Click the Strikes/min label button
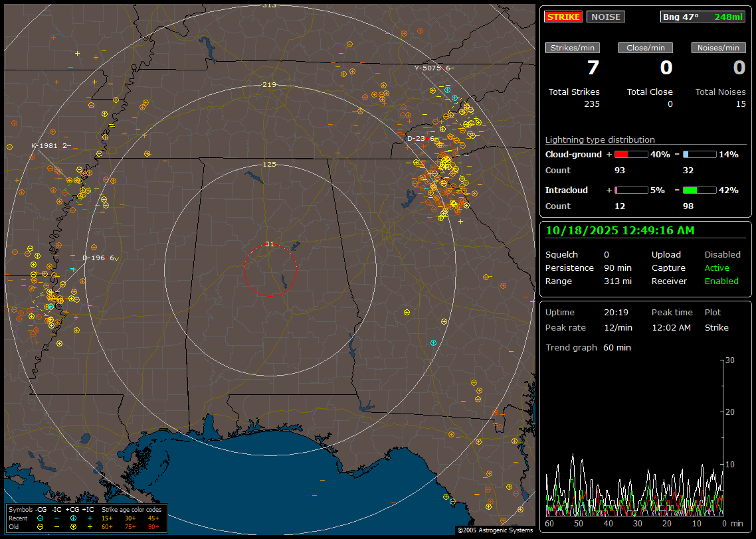Viewport: 756px width, 539px height. click(573, 48)
